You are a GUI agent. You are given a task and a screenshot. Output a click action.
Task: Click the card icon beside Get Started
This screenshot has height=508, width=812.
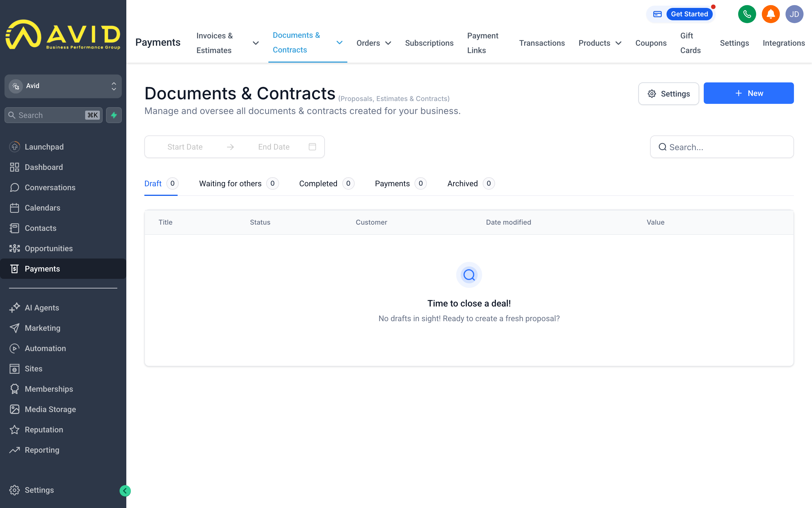tap(657, 14)
